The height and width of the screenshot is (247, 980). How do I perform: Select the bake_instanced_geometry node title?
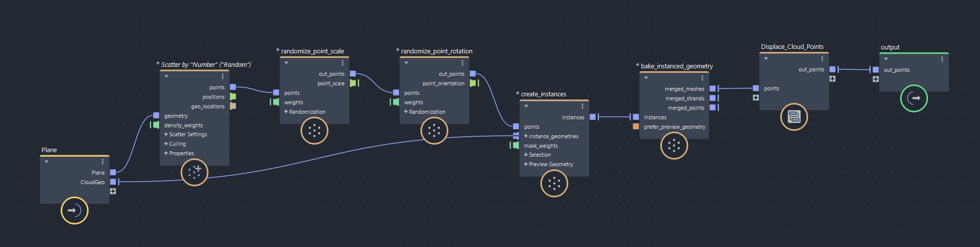[x=677, y=66]
